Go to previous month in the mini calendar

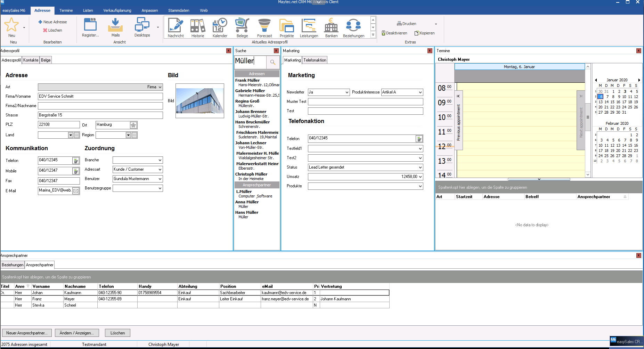(596, 80)
